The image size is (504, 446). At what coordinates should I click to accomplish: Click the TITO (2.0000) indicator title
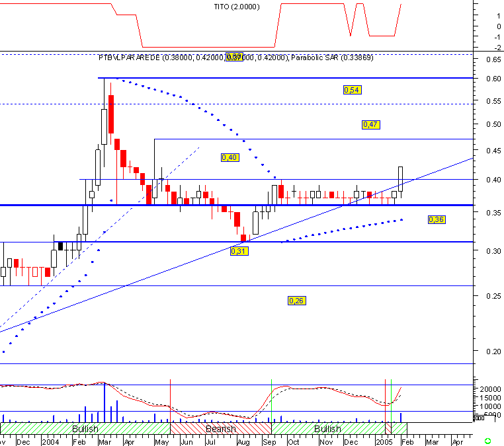[x=237, y=7]
